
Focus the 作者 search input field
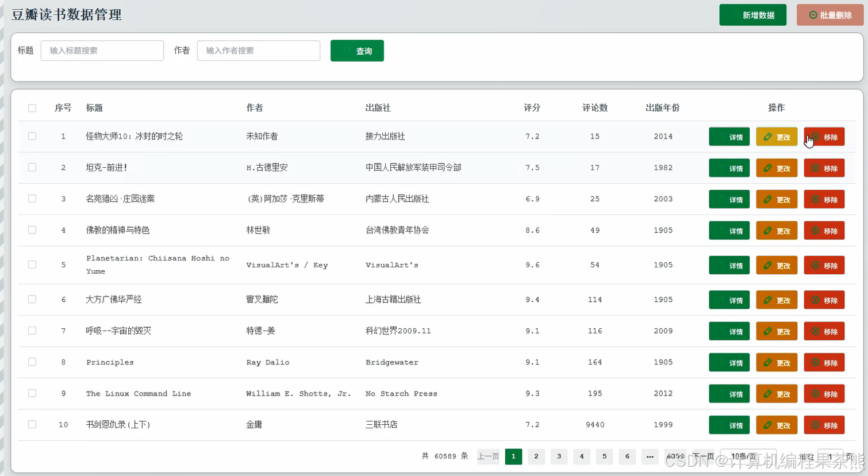[259, 51]
